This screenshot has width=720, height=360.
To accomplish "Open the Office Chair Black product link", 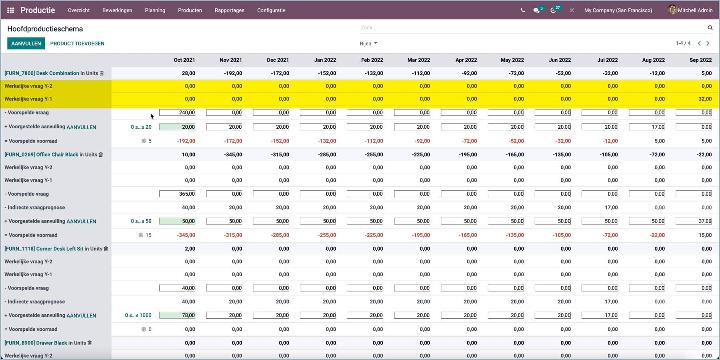I will tap(41, 155).
